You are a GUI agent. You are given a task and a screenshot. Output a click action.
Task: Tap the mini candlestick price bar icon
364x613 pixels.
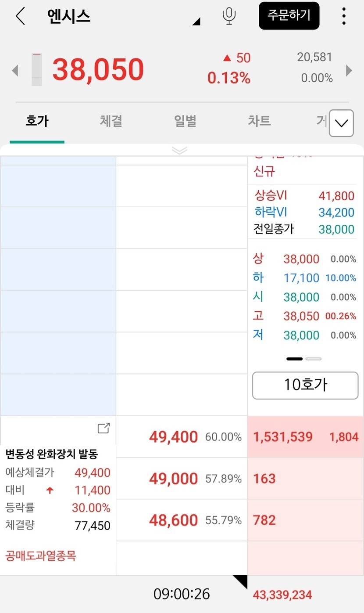[x=37, y=69]
